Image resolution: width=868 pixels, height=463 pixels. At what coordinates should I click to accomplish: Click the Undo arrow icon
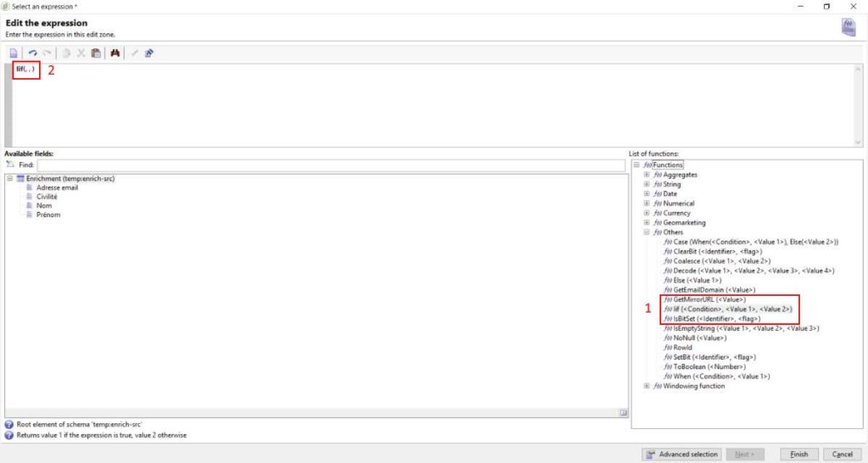point(33,53)
